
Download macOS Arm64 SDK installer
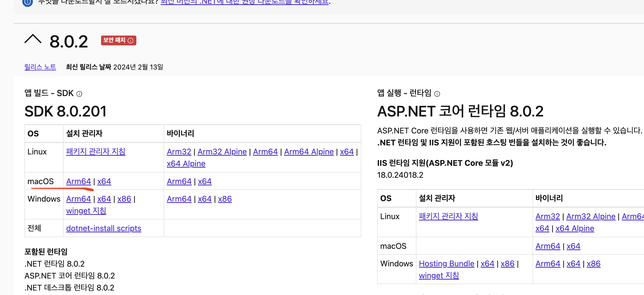pyautogui.click(x=79, y=181)
